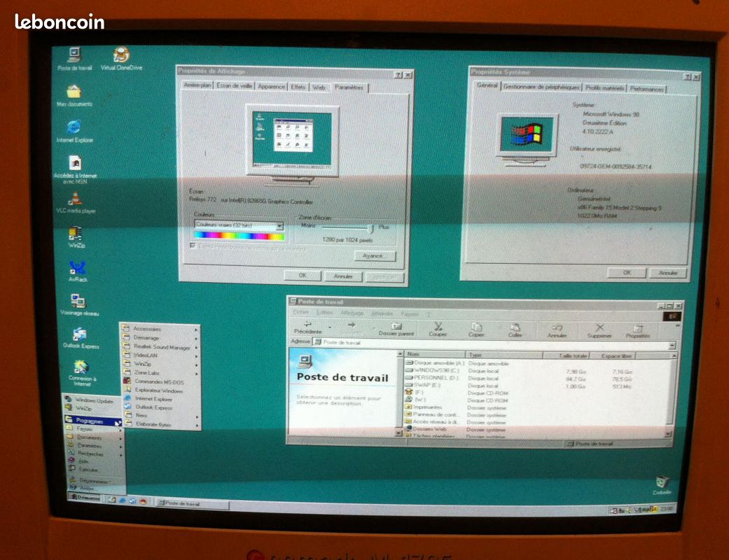Select the Accédez à Internet avec MSN icon
Screen dimensions: 729x560
click(75, 169)
